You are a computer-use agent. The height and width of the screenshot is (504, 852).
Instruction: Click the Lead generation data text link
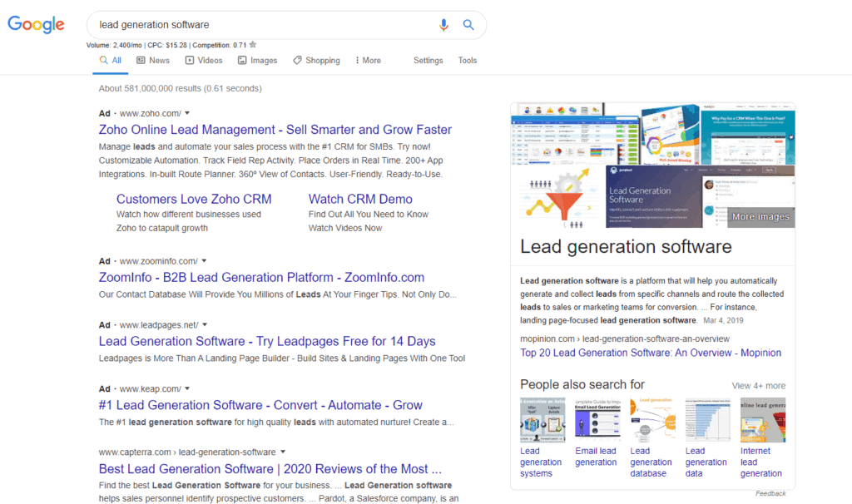(706, 462)
